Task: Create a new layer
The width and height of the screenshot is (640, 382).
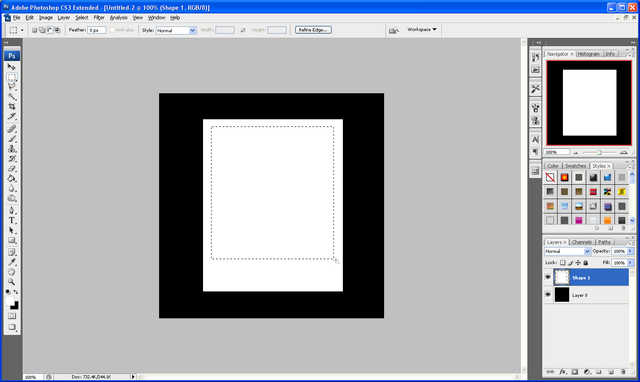Action: tap(611, 372)
